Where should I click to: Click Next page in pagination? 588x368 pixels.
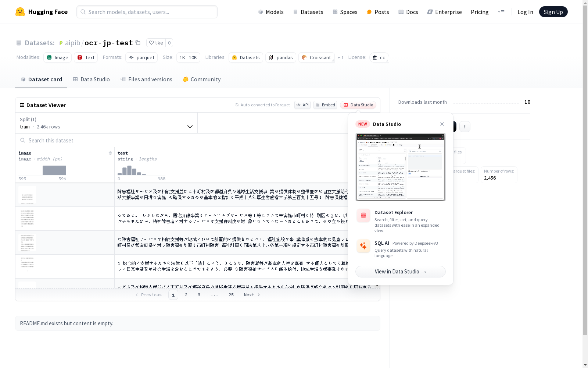[x=252, y=295]
